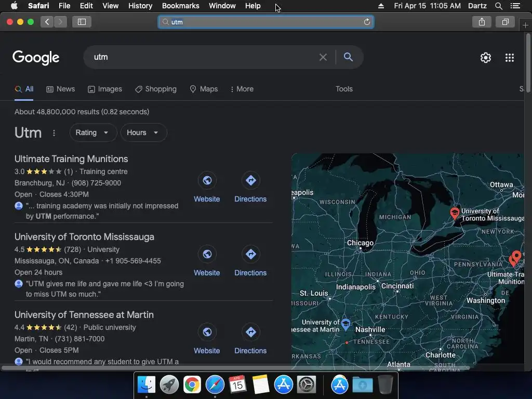The height and width of the screenshot is (399, 532).
Task: Go forward with Safari's forward arrow
Action: [60, 22]
